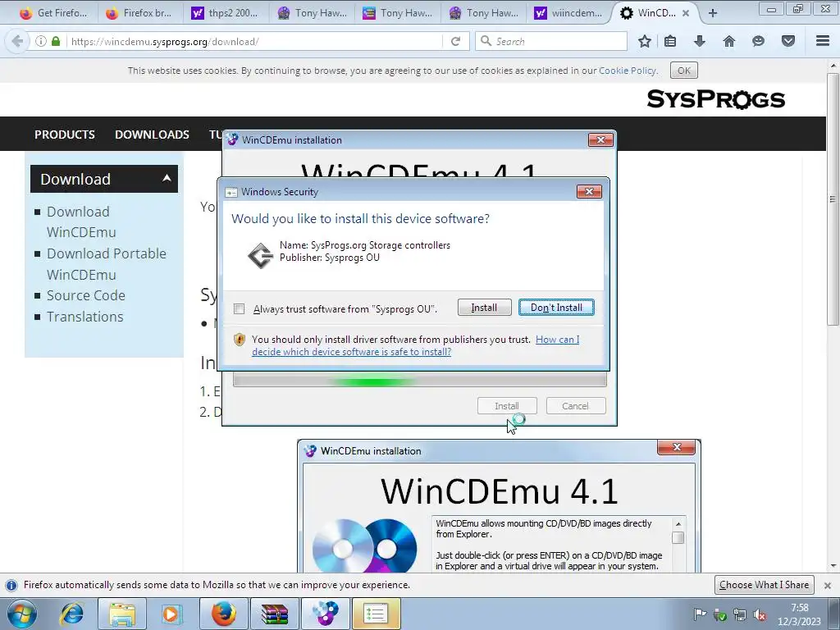Open the DOWNLOADS menu on SysProgs site
The image size is (840, 630).
pos(152,134)
